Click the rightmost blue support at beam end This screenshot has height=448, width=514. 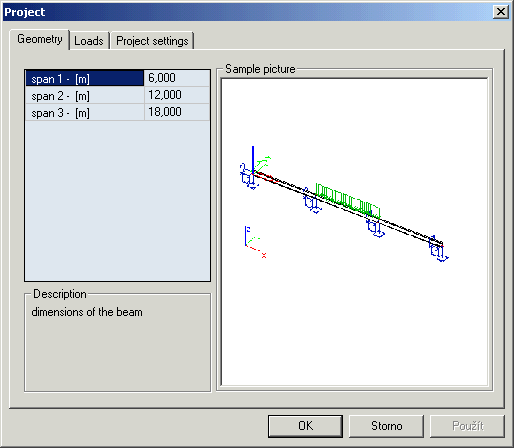coord(438,250)
